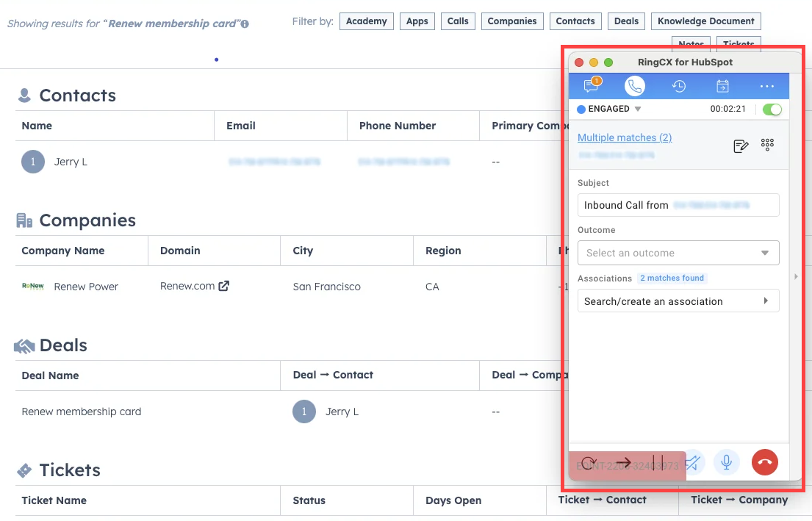The width and height of the screenshot is (812, 521).
Task: Click the Status column header in Tickets
Action: tap(309, 500)
